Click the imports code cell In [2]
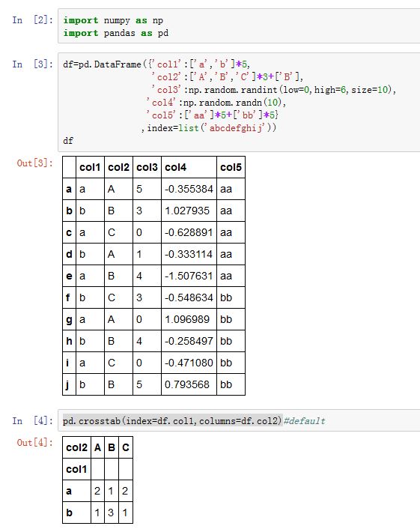 [239, 26]
